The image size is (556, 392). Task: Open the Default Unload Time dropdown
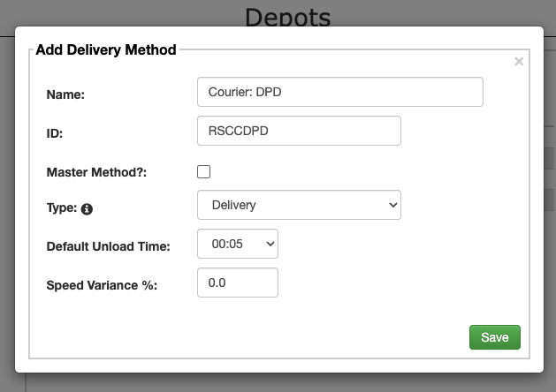[x=238, y=244]
